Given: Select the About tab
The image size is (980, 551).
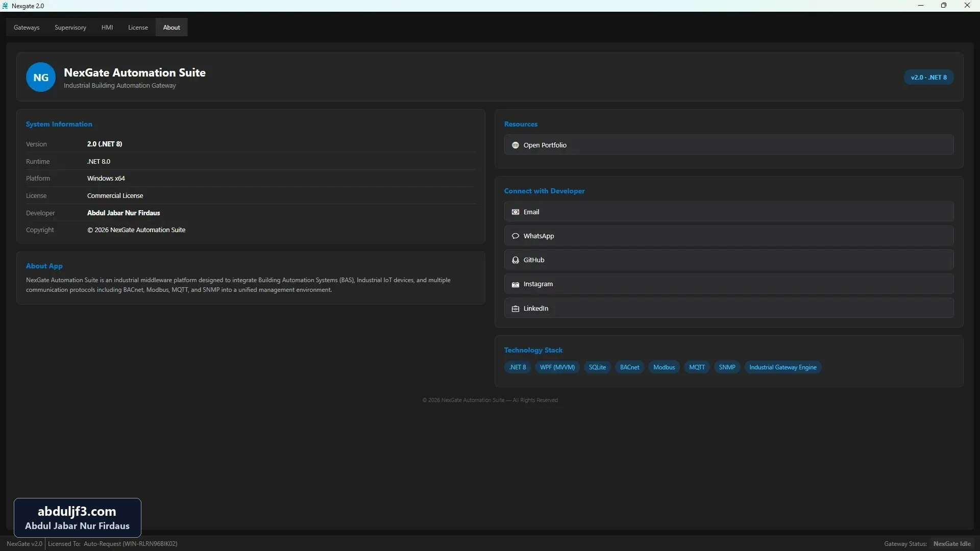Looking at the screenshot, I should [171, 28].
